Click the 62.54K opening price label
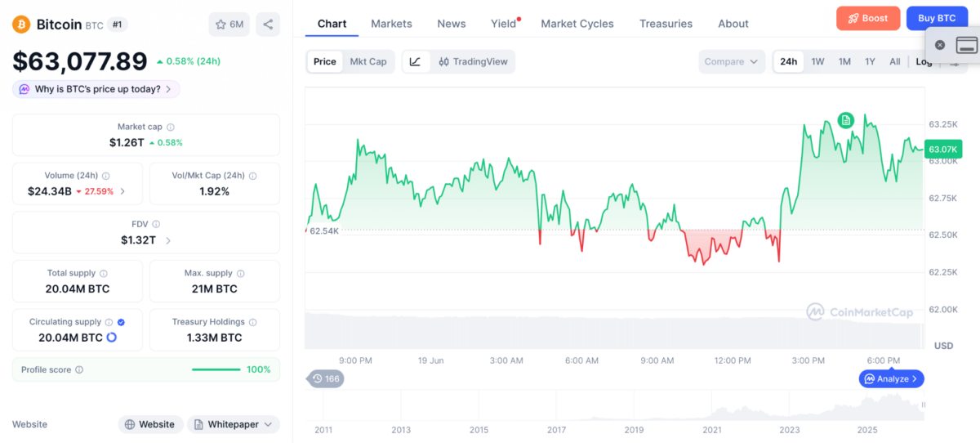This screenshot has width=980, height=443. 324,230
